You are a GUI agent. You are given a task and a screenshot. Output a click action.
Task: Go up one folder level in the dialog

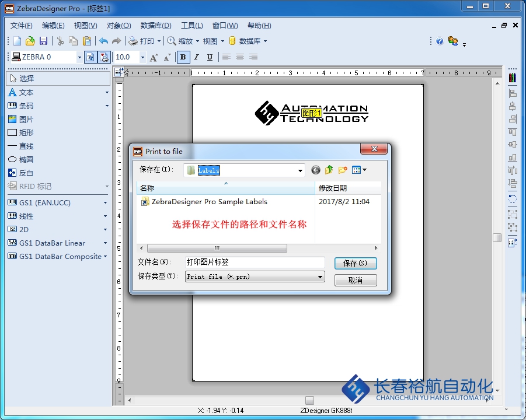329,170
